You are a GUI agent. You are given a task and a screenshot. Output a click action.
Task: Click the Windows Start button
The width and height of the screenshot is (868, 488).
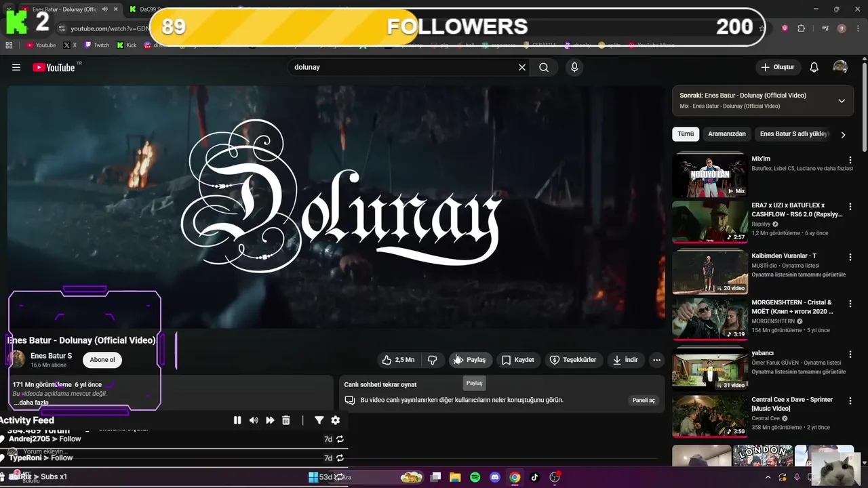314,477
